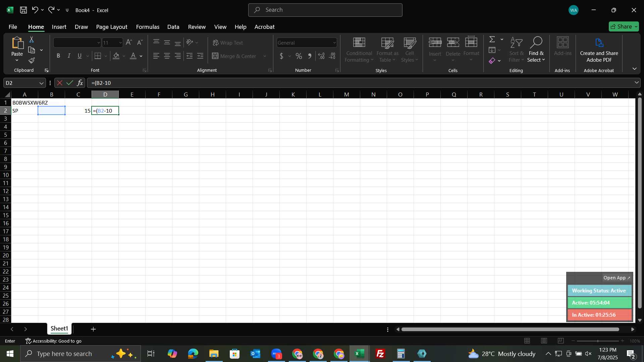
Task: Click the Top Align icon
Action: pos(156,43)
